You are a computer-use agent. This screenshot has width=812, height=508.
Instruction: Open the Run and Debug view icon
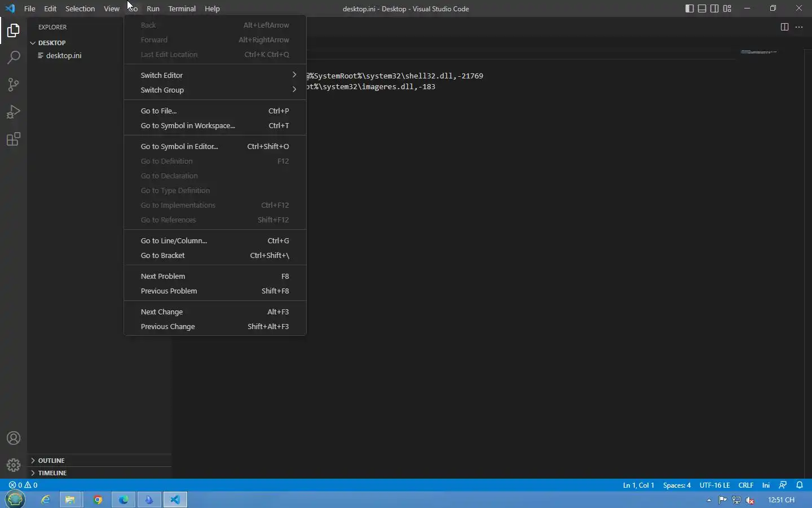(14, 112)
